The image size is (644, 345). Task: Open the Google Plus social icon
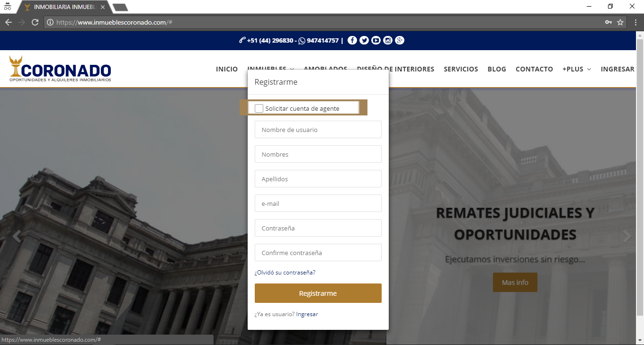point(400,41)
